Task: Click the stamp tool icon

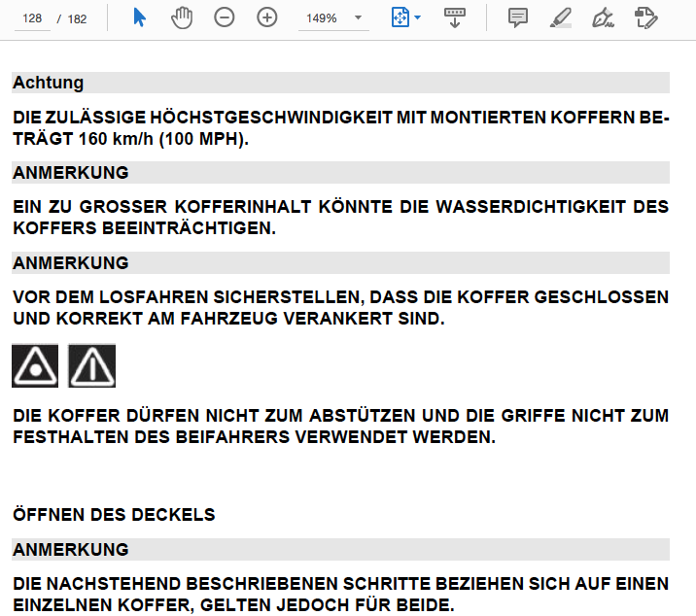Action: pyautogui.click(x=644, y=17)
